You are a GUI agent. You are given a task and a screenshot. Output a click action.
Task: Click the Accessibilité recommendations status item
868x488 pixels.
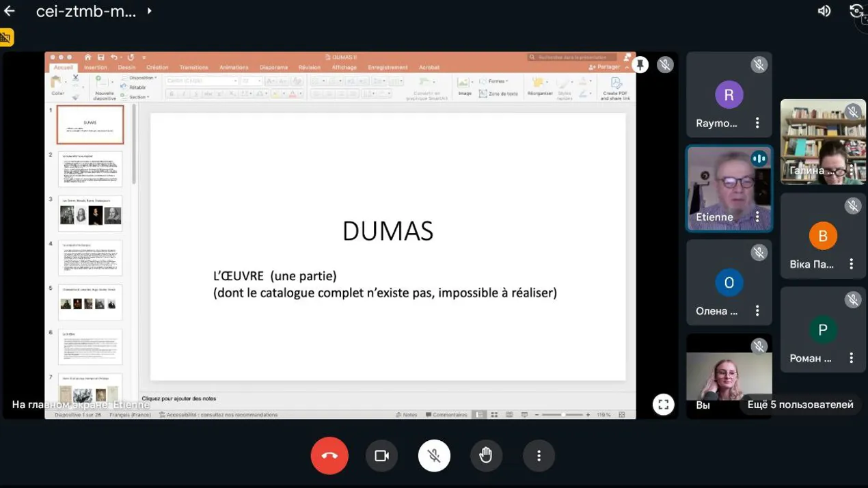(219, 415)
